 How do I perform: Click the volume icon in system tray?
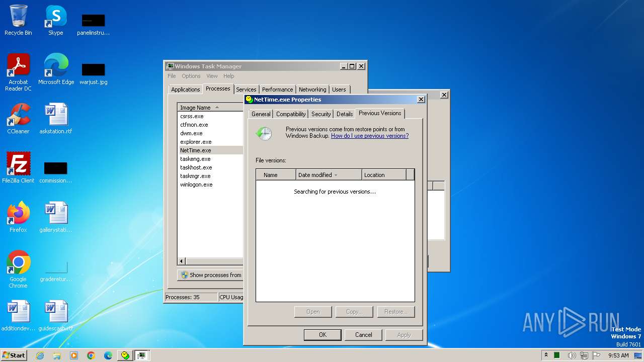point(572,355)
